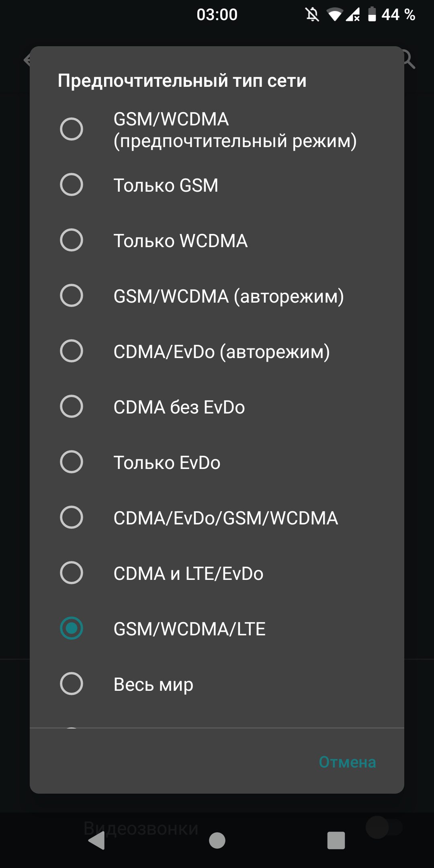This screenshot has height=868, width=434.
Task: Select the "CDMA без EvDo" option
Action: click(72, 407)
